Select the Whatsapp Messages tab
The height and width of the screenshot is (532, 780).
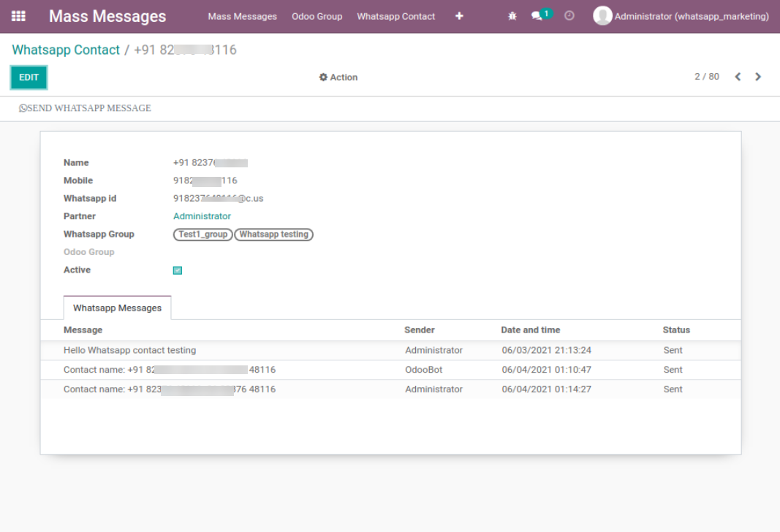click(118, 308)
